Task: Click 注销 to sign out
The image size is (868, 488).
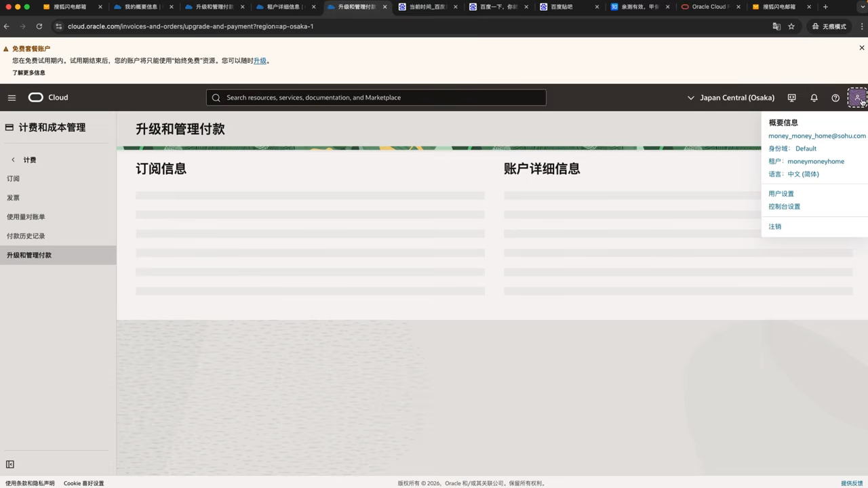Action: (775, 226)
